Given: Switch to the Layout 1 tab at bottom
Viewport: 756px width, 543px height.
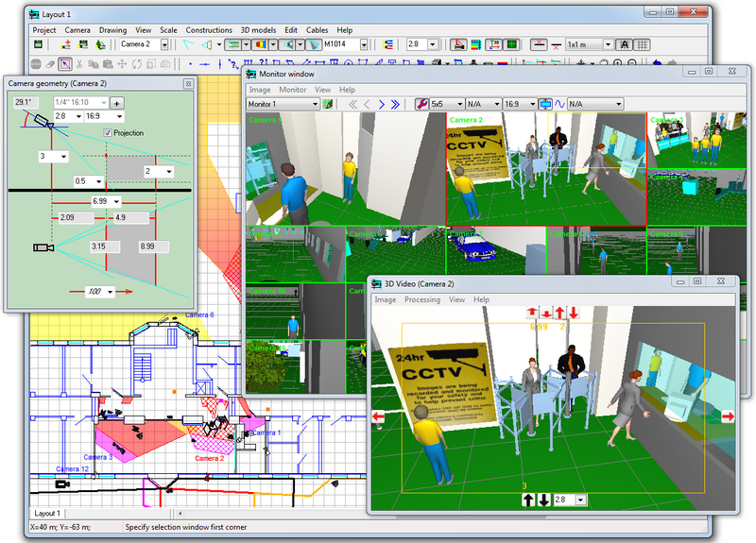Looking at the screenshot, I should [x=48, y=513].
